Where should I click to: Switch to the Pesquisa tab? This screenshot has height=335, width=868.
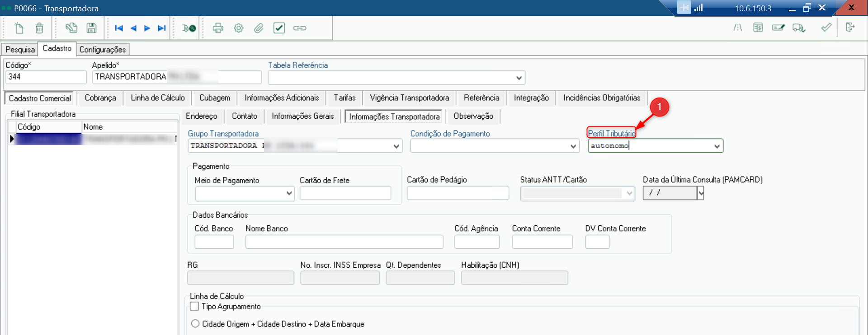[x=20, y=49]
